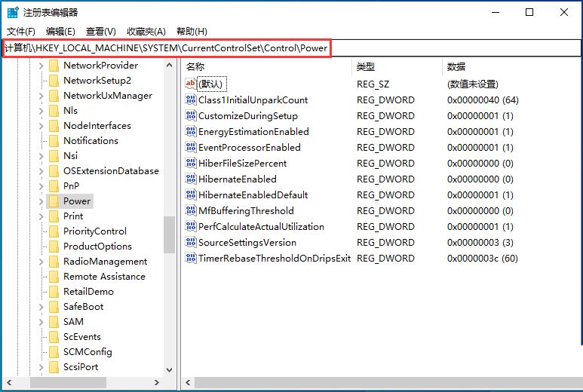Viewport: 583px width, 392px height.
Task: Click the SourceSettingsVersion DWORD icon
Action: [190, 242]
